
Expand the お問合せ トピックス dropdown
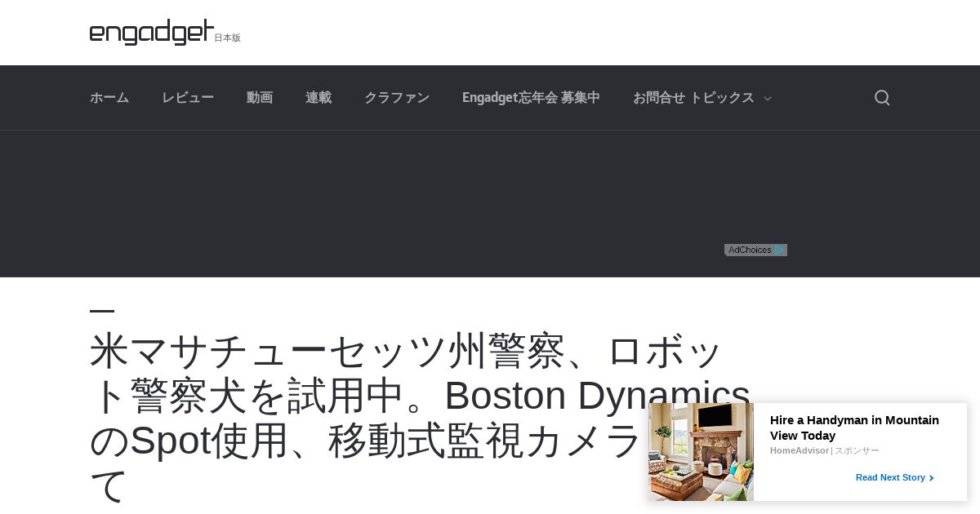(x=702, y=98)
